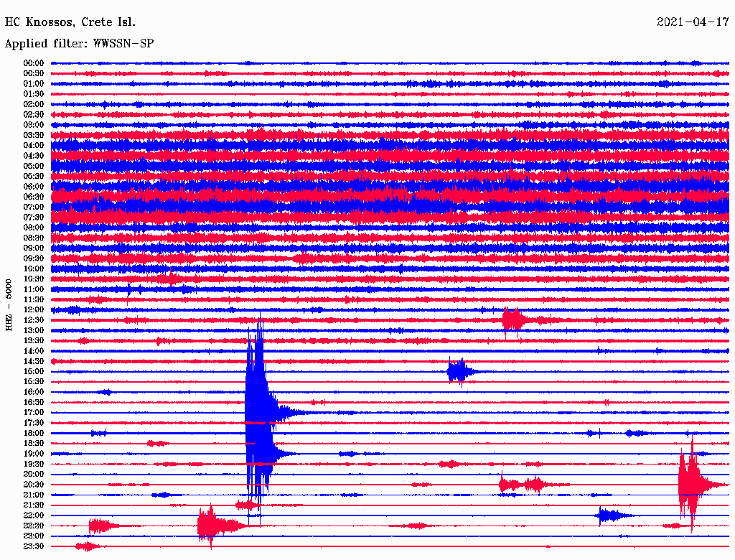Select the 17:30 time label

point(34,423)
